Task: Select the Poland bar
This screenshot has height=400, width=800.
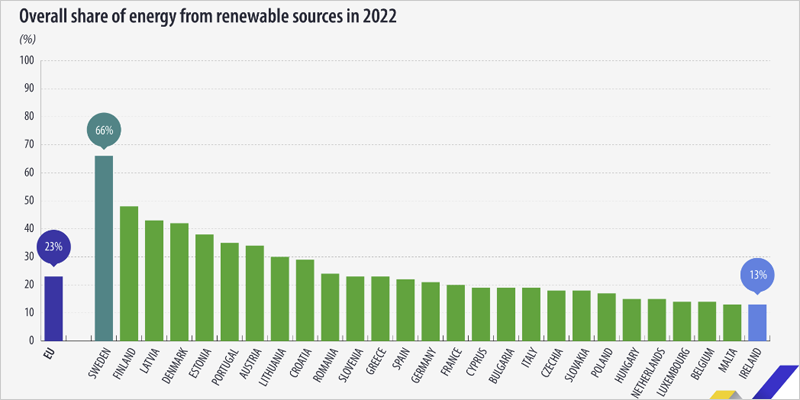Action: pyautogui.click(x=607, y=317)
